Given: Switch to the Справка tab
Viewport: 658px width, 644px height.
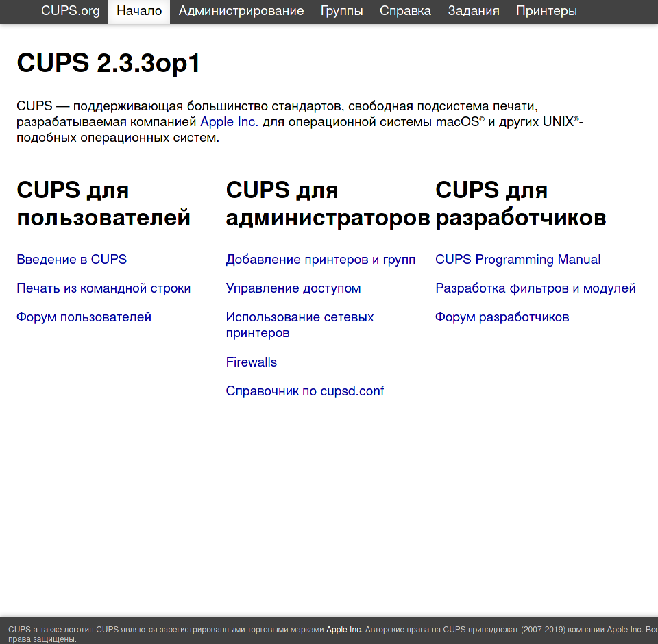Looking at the screenshot, I should pos(405,11).
